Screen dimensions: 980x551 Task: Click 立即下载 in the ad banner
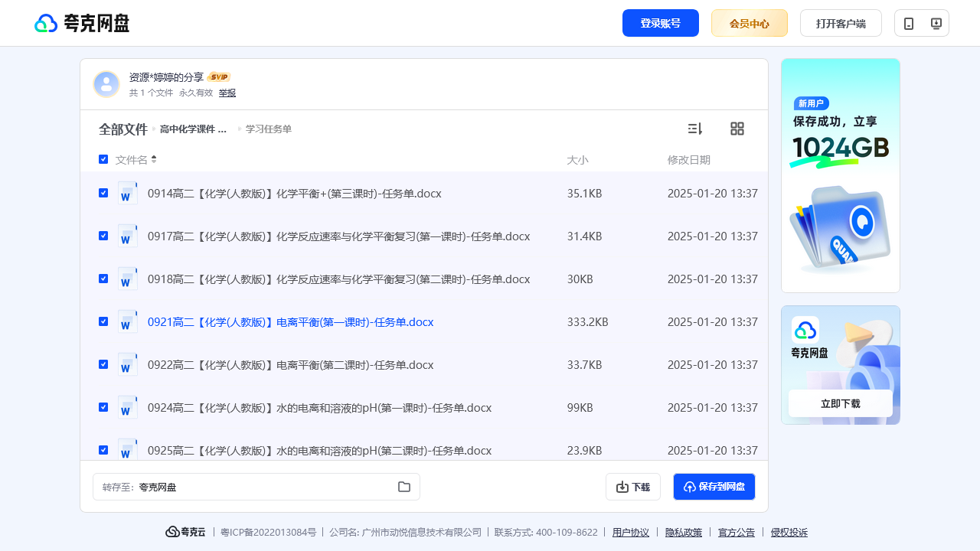click(841, 403)
